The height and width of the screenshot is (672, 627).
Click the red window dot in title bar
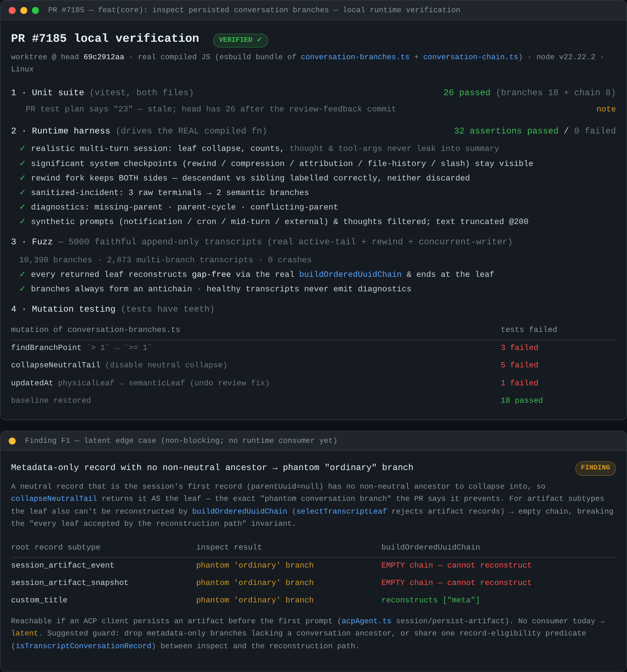(12, 10)
